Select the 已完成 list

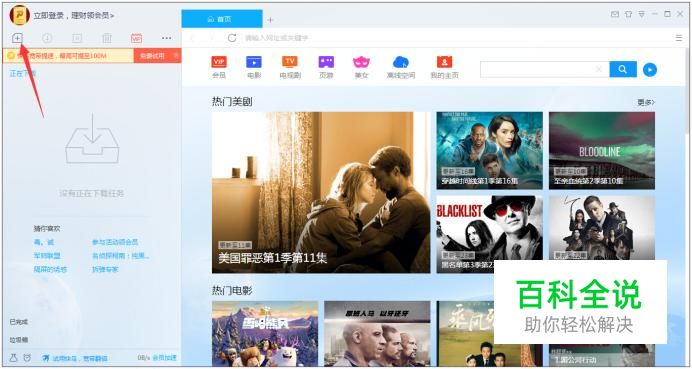(19, 322)
